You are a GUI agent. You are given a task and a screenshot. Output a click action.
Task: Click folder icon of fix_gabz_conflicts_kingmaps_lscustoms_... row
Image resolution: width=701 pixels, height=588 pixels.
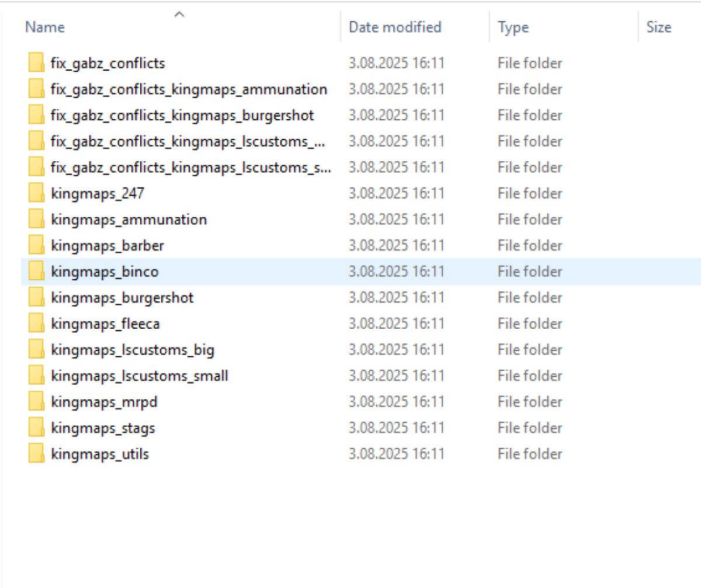tap(36, 141)
